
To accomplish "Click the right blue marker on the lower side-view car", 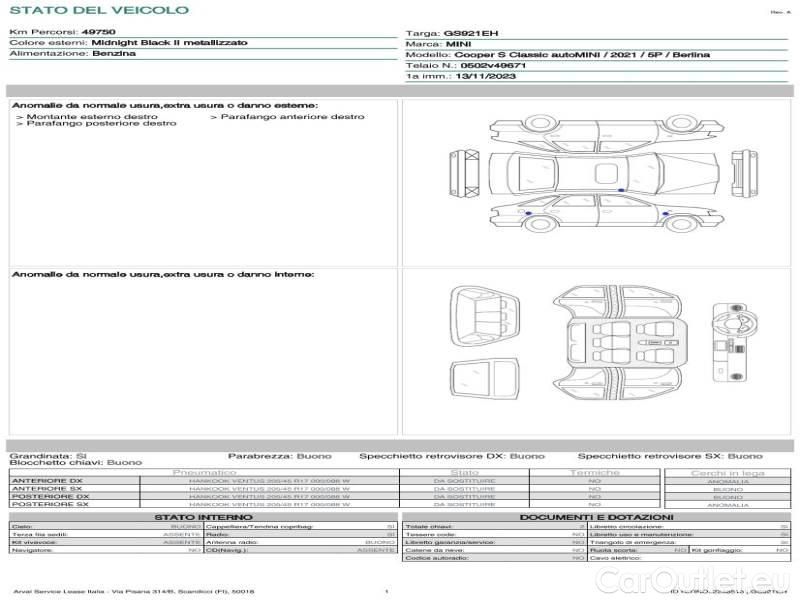I will tap(663, 212).
